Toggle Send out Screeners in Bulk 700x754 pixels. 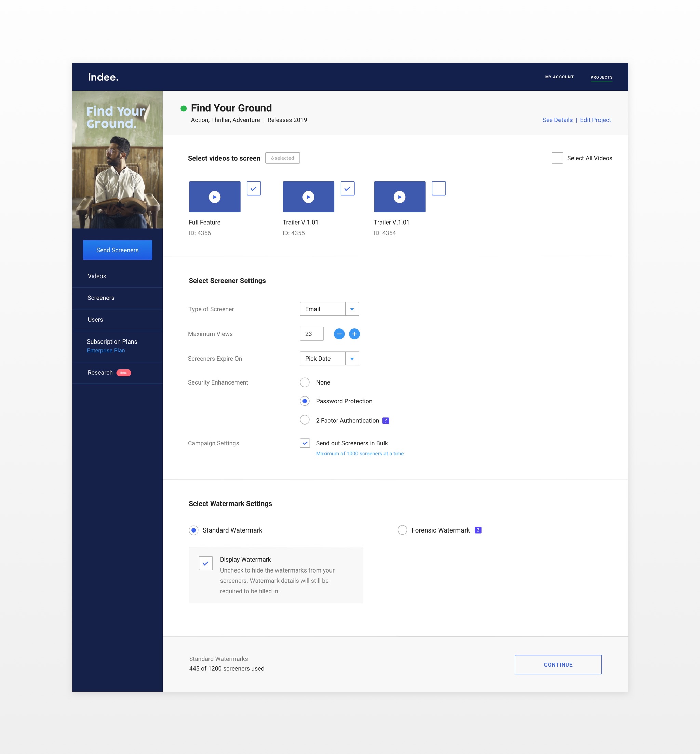pos(305,443)
